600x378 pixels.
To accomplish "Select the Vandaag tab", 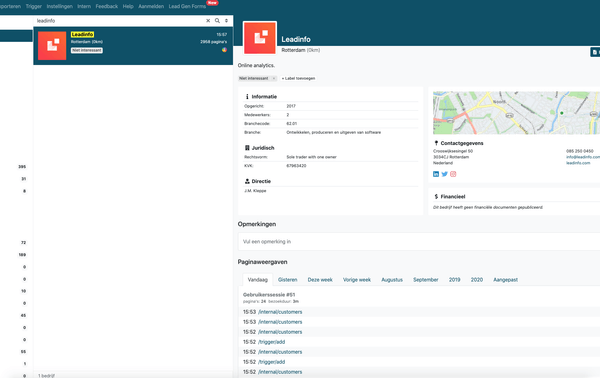I will (x=258, y=280).
